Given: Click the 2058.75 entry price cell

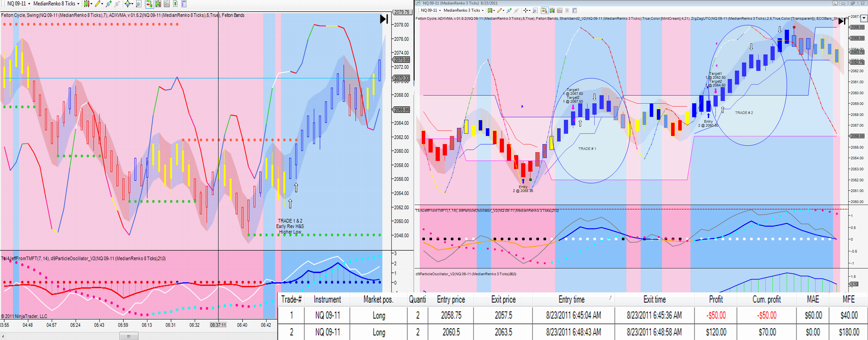Looking at the screenshot, I should pos(451,315).
